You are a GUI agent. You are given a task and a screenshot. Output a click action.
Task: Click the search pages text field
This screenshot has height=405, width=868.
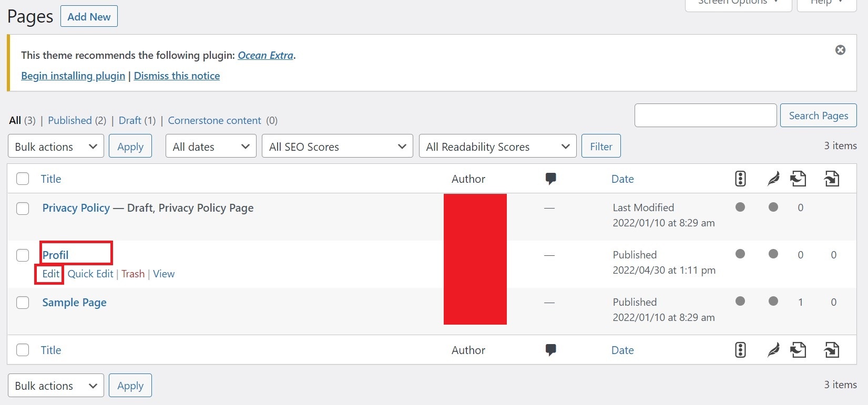[x=705, y=116]
